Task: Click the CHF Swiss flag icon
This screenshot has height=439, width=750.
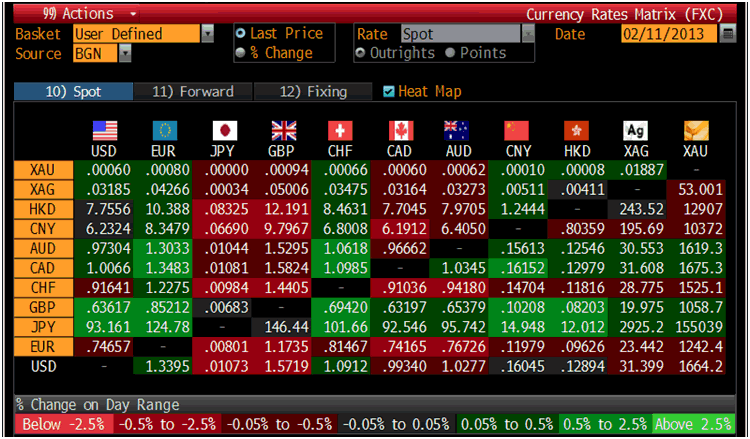Action: pyautogui.click(x=340, y=131)
